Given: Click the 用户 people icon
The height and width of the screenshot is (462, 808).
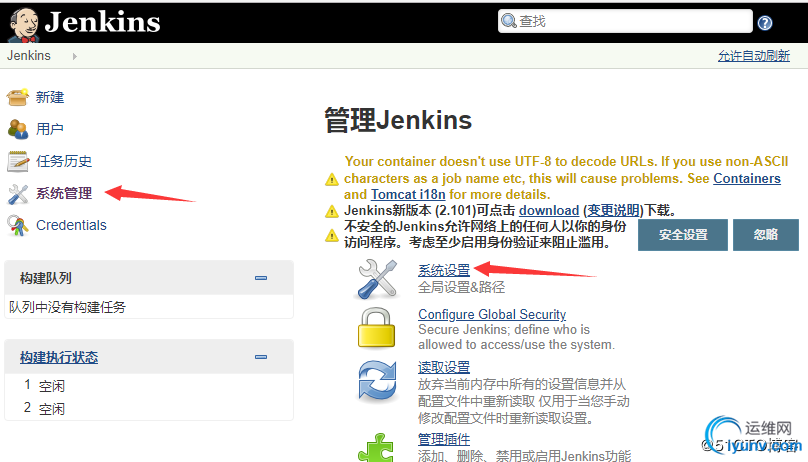Looking at the screenshot, I should [x=18, y=129].
